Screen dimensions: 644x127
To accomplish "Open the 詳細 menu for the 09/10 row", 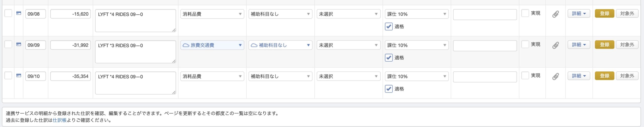I will tap(579, 76).
